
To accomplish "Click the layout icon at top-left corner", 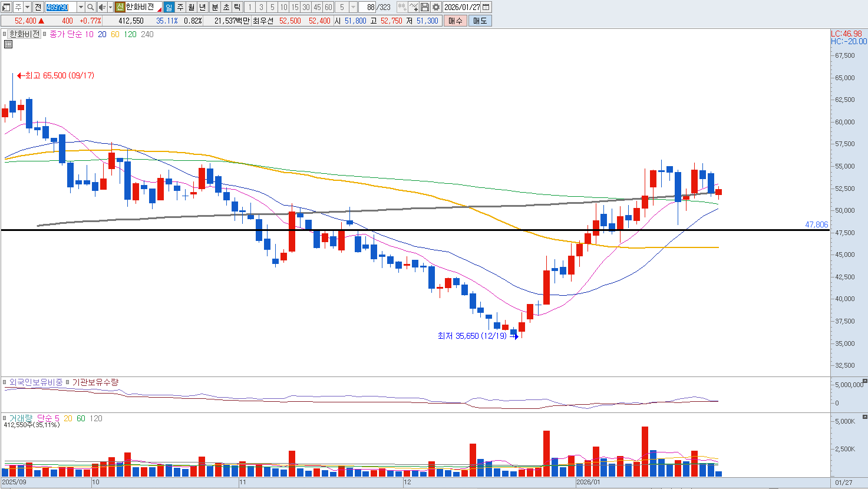I will click(x=6, y=7).
